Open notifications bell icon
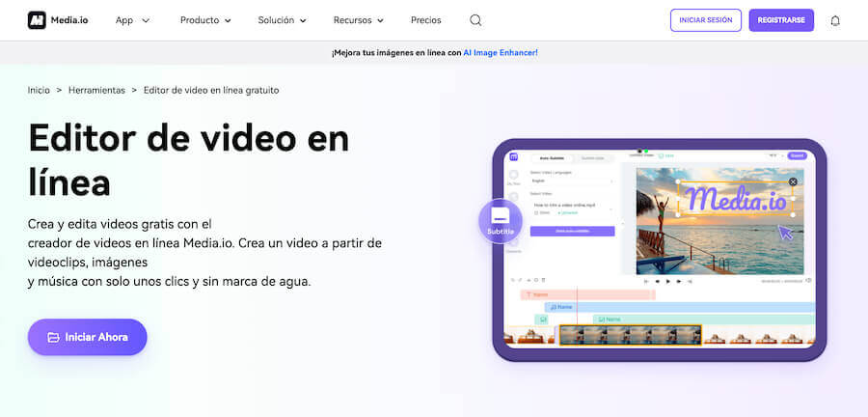 (835, 21)
